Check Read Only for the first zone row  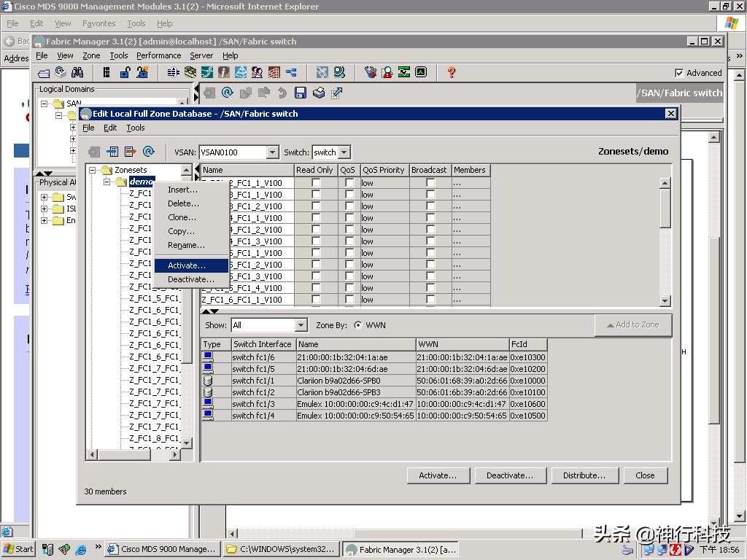[x=316, y=183]
